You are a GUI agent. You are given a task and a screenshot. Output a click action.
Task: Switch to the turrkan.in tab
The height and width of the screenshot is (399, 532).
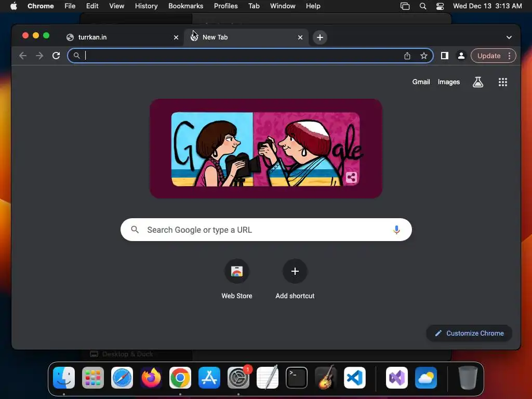tap(123, 37)
